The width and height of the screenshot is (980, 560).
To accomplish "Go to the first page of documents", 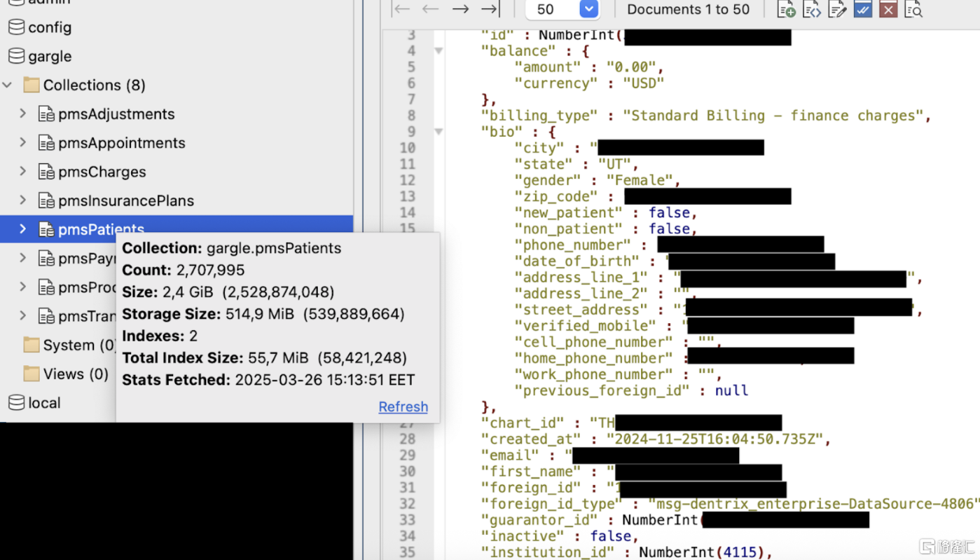I will pos(401,9).
